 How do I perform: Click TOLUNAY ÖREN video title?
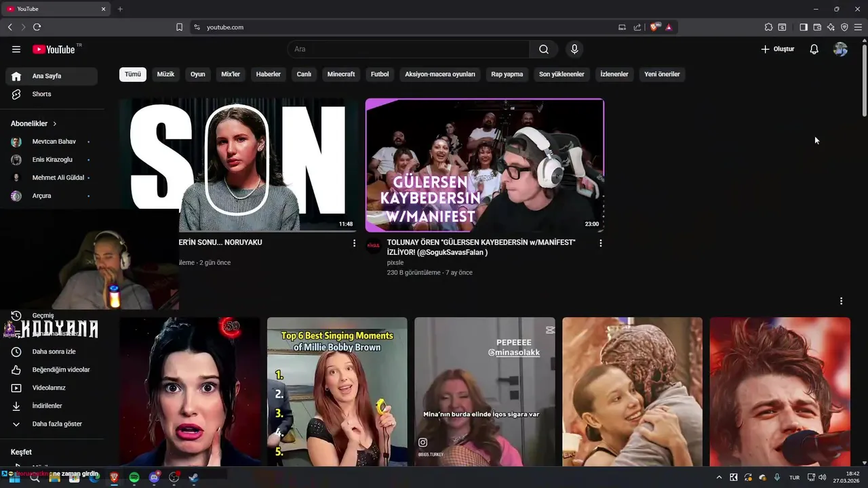481,247
